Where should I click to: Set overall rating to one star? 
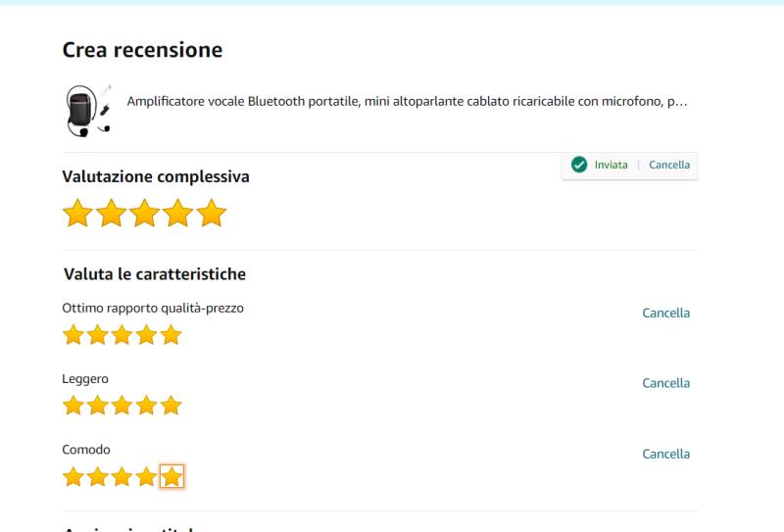tap(78, 214)
